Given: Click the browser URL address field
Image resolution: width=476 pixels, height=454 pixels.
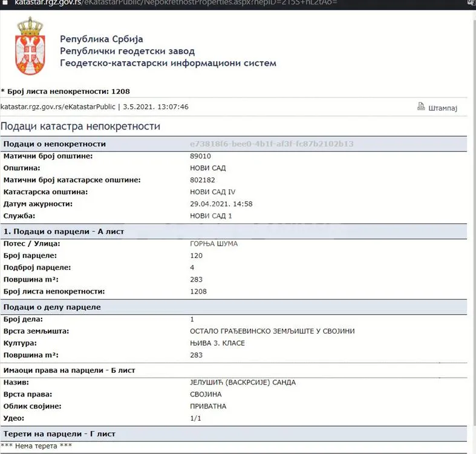Looking at the screenshot, I should (181, 3).
